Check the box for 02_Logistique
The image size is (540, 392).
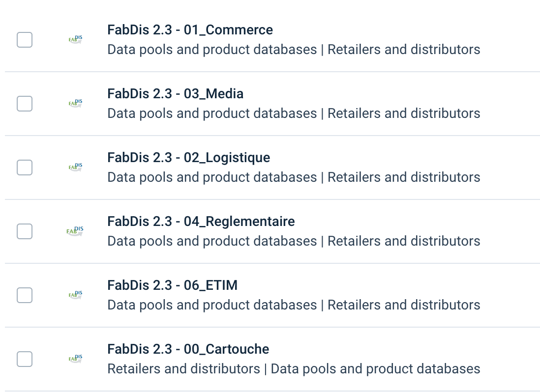[25, 168]
